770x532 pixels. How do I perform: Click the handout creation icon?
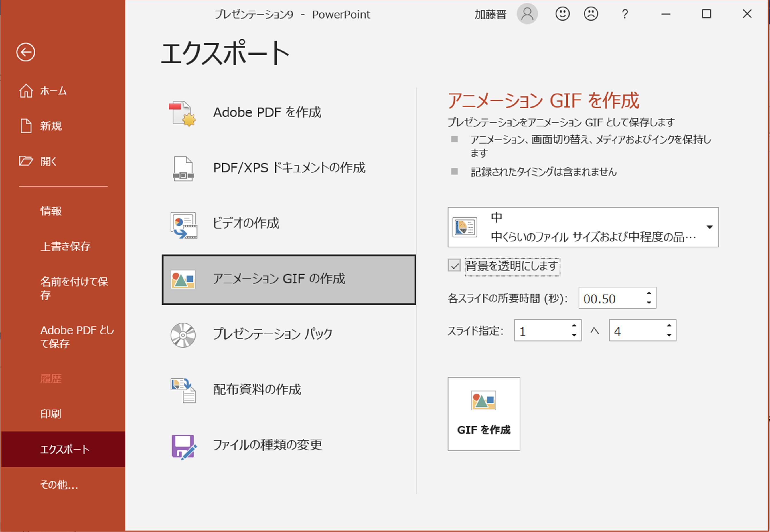click(183, 390)
